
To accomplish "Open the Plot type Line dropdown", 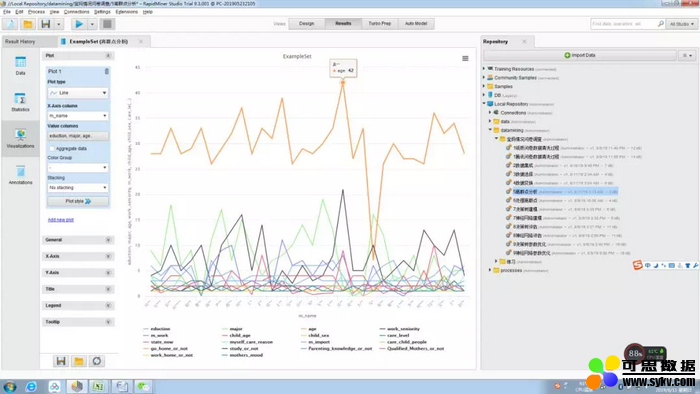I will 78,93.
